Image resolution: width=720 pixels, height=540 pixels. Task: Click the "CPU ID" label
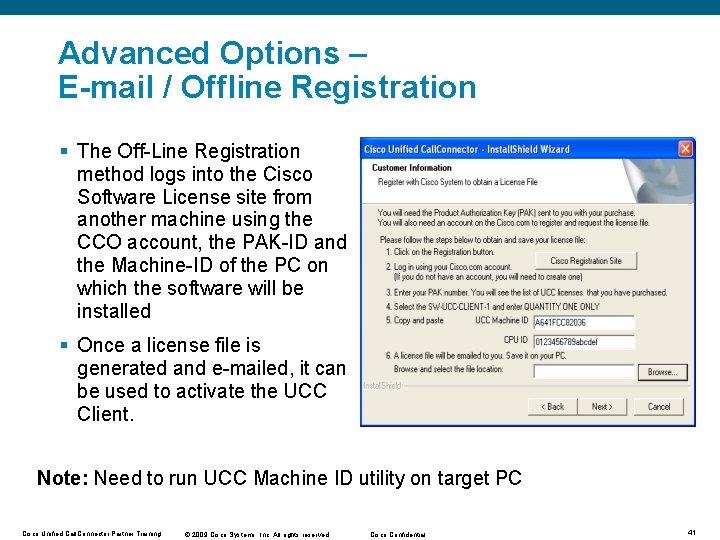click(516, 340)
